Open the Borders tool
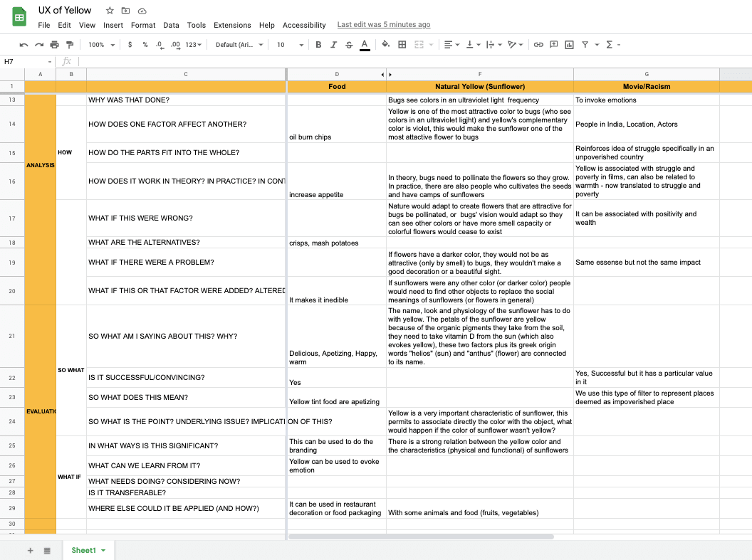Screen dimensions: 752x560 (x=402, y=45)
